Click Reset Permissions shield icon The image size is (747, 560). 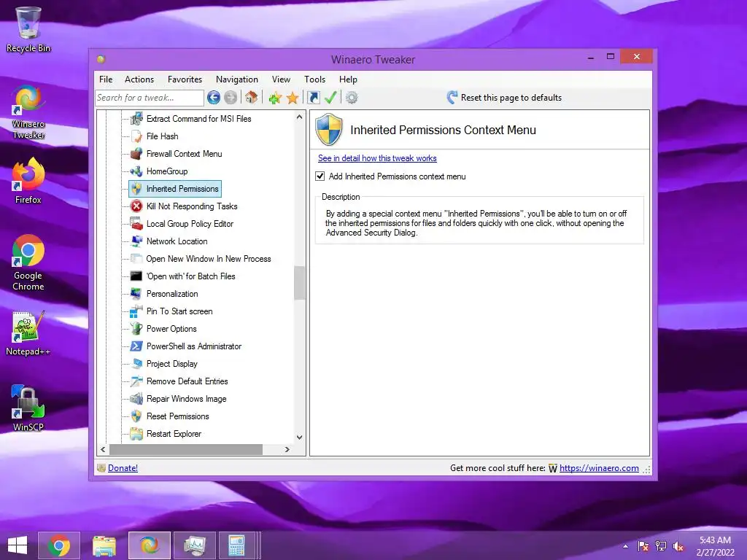(136, 416)
